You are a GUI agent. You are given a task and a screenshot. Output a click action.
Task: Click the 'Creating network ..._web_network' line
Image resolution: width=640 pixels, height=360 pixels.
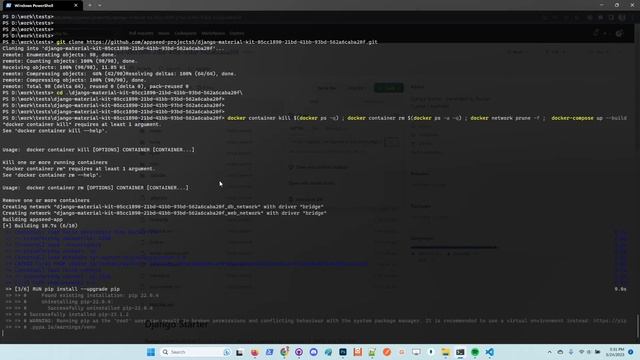pyautogui.click(x=164, y=213)
